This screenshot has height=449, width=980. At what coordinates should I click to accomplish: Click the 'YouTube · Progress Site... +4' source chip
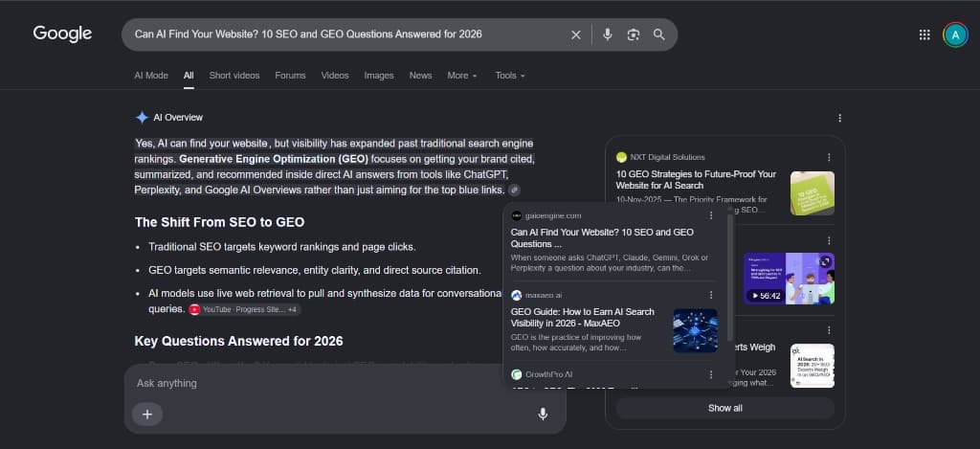coord(245,309)
